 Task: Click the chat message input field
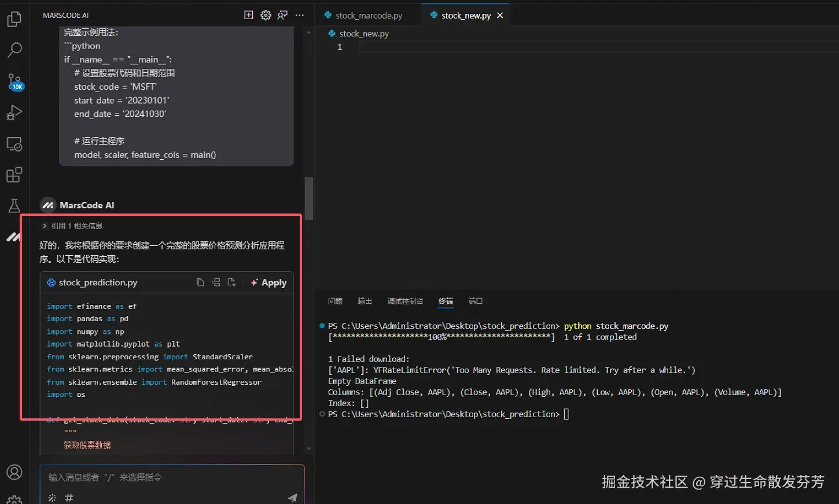[172, 477]
